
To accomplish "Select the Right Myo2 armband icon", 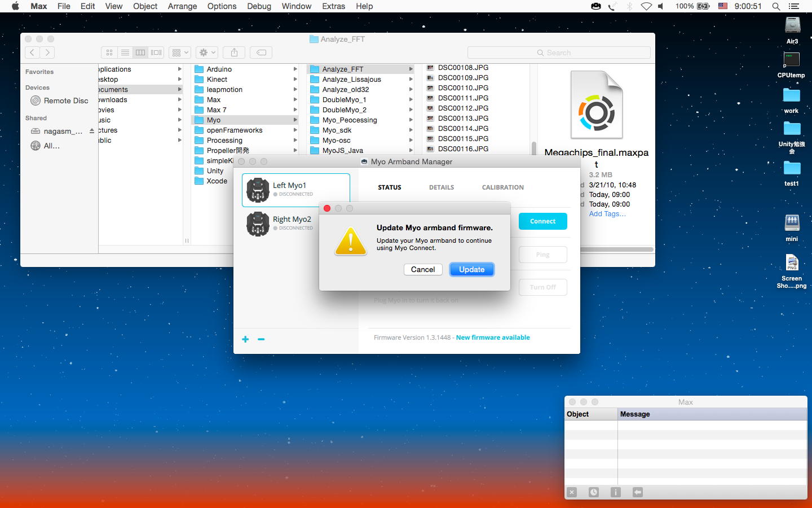I will pyautogui.click(x=258, y=224).
